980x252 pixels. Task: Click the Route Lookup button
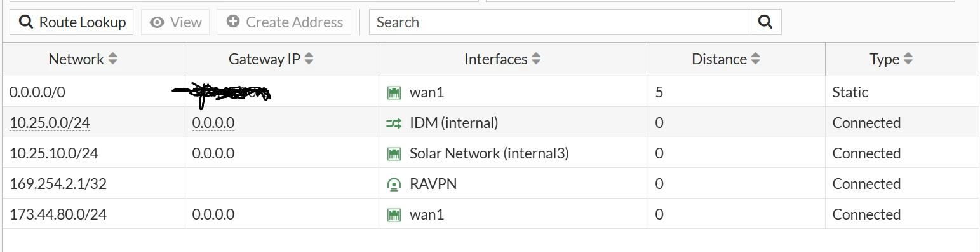[72, 22]
